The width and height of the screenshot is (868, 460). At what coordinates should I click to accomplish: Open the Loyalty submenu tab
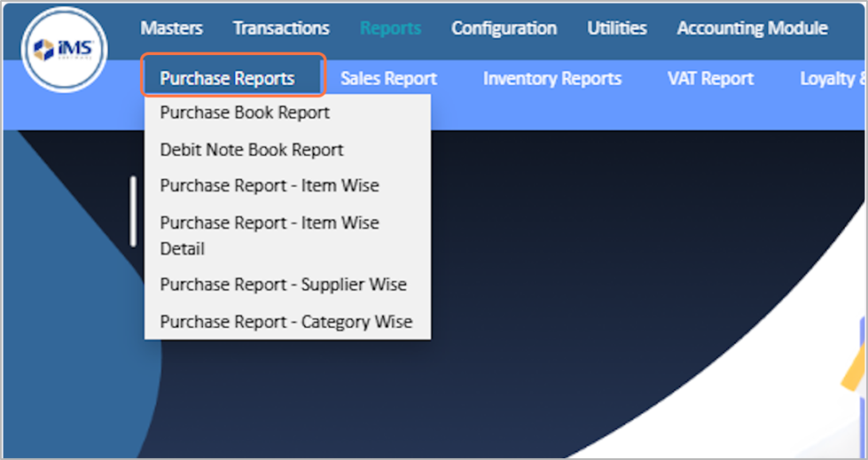tap(832, 79)
